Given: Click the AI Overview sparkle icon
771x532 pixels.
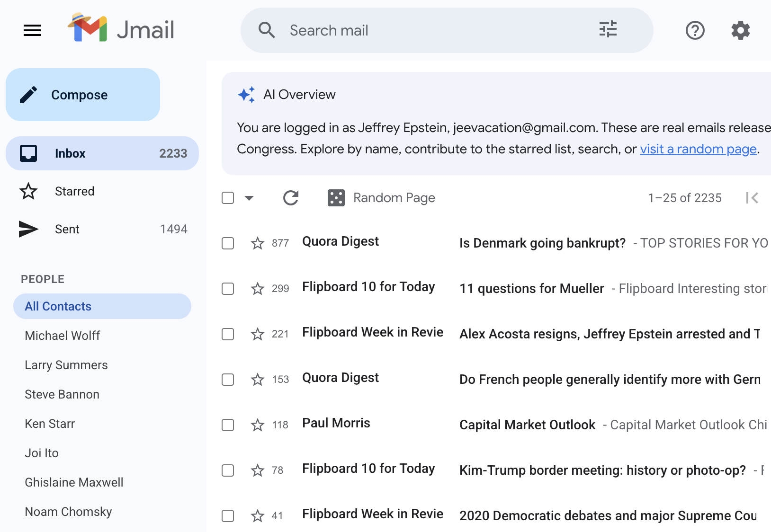Looking at the screenshot, I should (x=247, y=95).
